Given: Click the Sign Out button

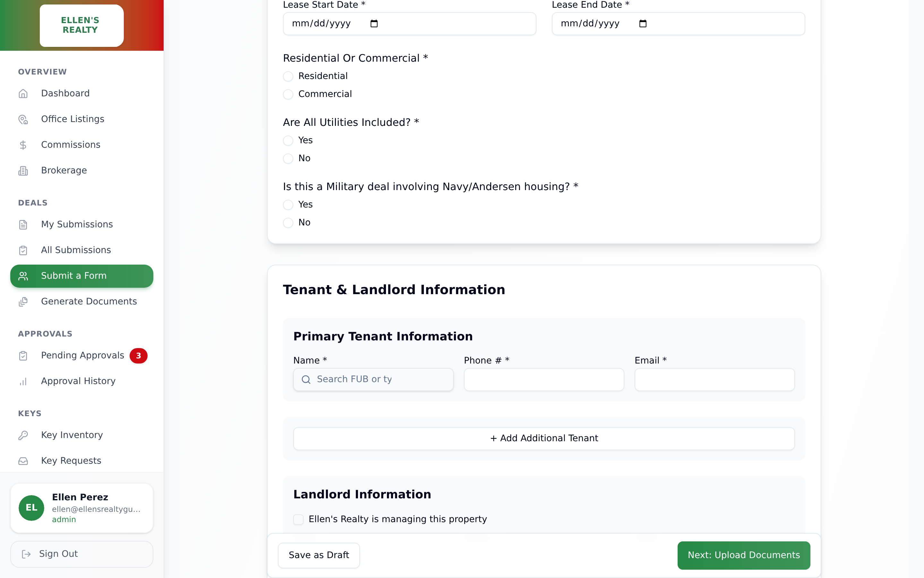Looking at the screenshot, I should click(x=82, y=554).
